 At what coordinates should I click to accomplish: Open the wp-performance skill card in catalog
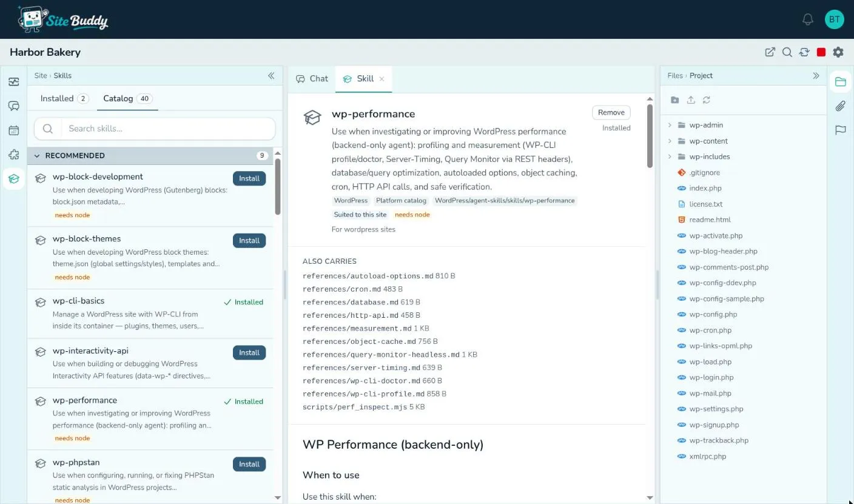click(x=150, y=419)
